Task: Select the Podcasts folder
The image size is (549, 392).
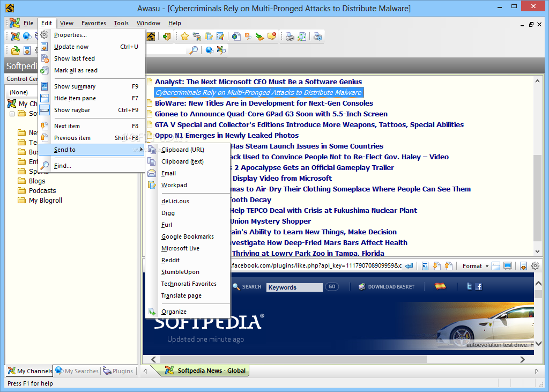Action: (42, 191)
